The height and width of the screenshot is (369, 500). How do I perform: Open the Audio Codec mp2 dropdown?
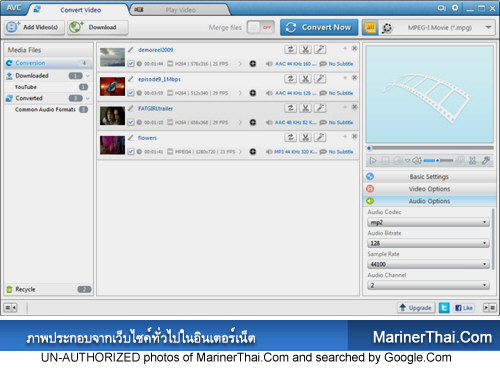tap(428, 222)
